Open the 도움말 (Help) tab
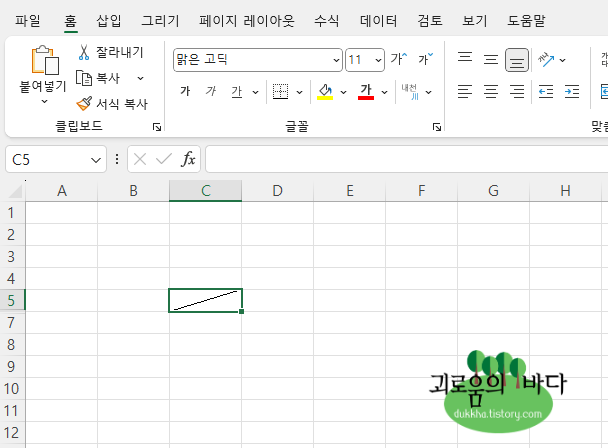Screen dimensions: 608x448 tap(526, 21)
